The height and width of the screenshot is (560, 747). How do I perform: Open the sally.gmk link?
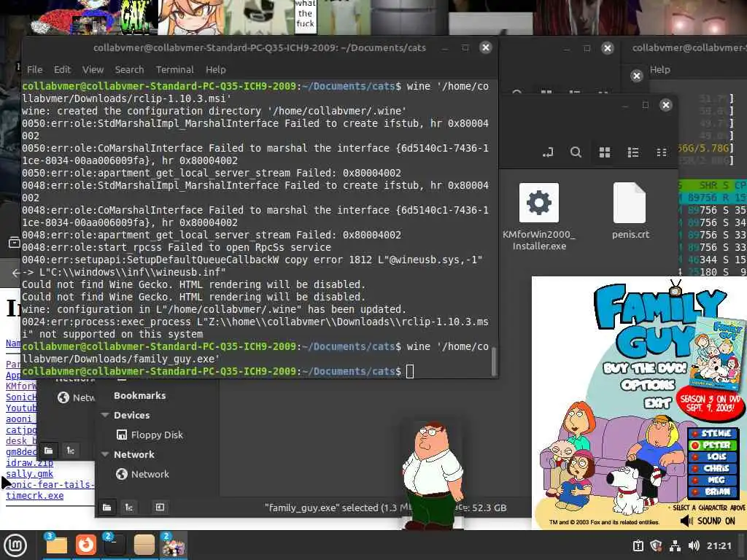click(29, 474)
